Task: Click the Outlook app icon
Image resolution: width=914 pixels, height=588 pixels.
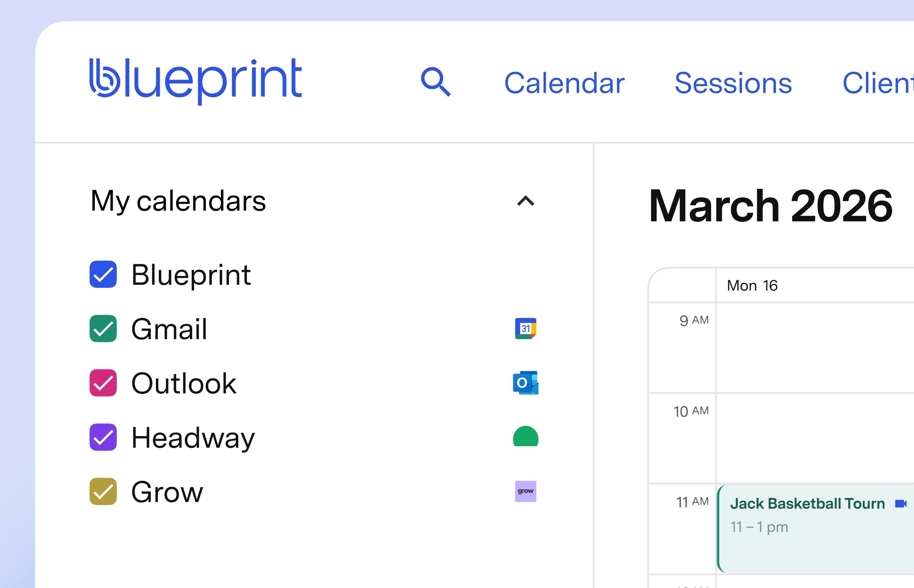Action: point(525,383)
